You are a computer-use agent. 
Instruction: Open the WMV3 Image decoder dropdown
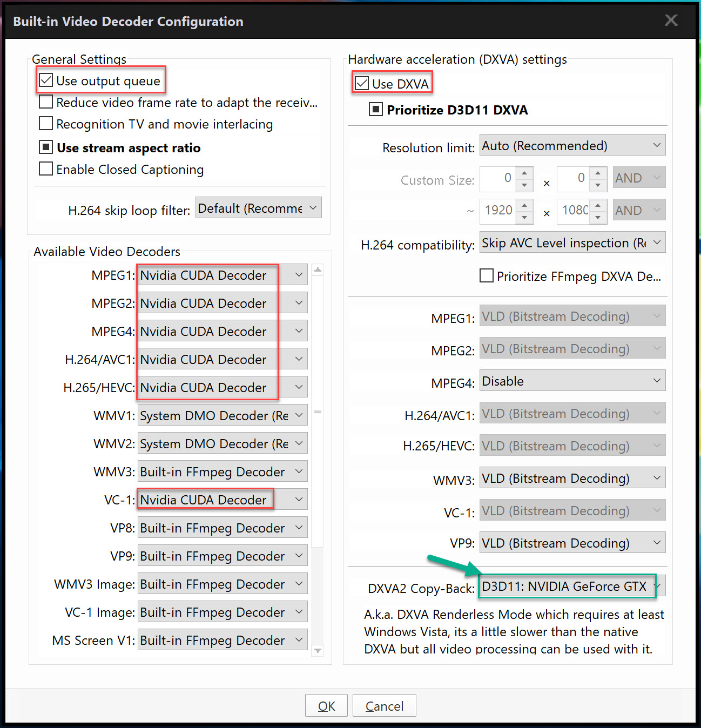pos(223,584)
